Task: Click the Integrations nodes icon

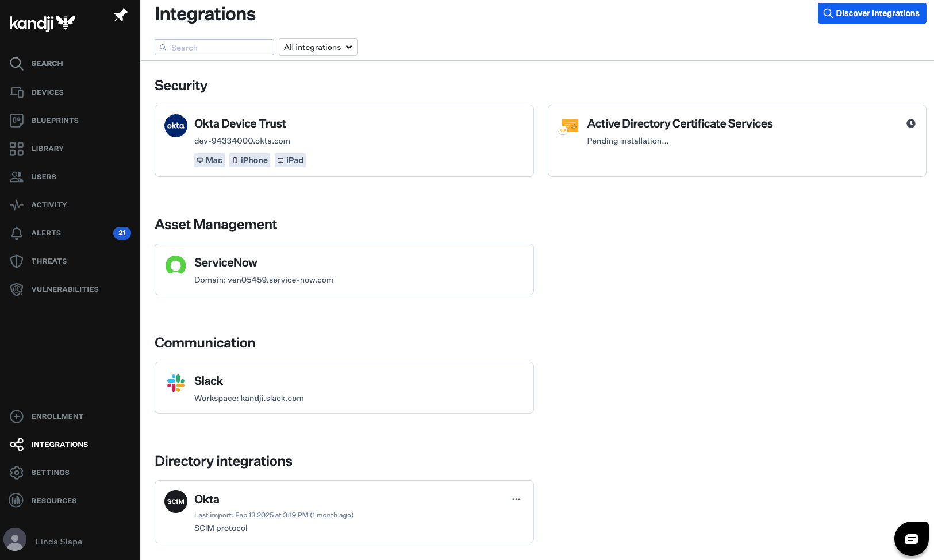Action: (17, 445)
